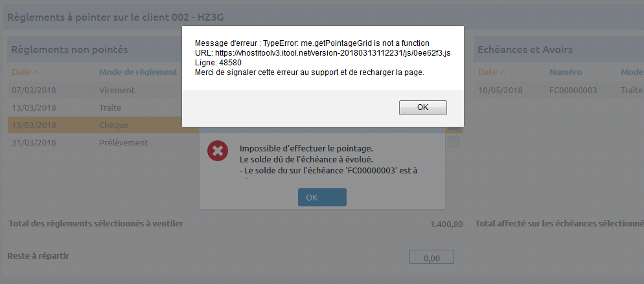Click OK in the TypeError alert
644x284 pixels.
422,107
